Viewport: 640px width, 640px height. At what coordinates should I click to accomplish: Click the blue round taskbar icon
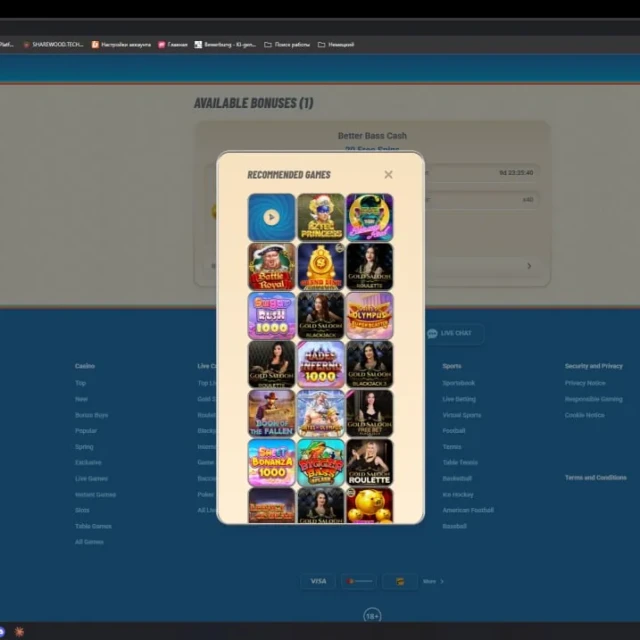[x=2, y=632]
